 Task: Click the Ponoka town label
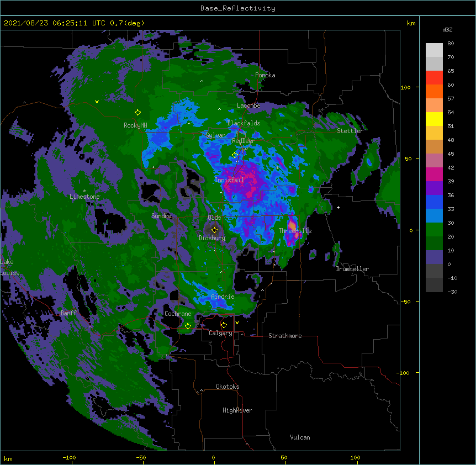coord(265,75)
